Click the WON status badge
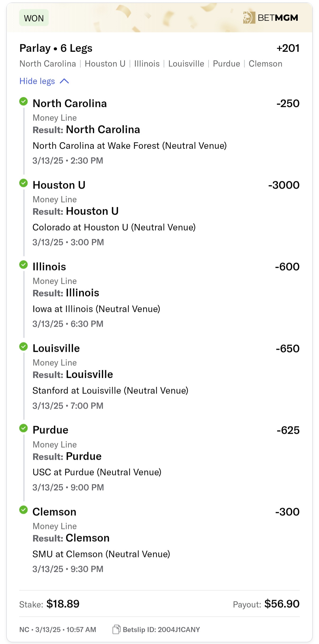 pos(34,18)
